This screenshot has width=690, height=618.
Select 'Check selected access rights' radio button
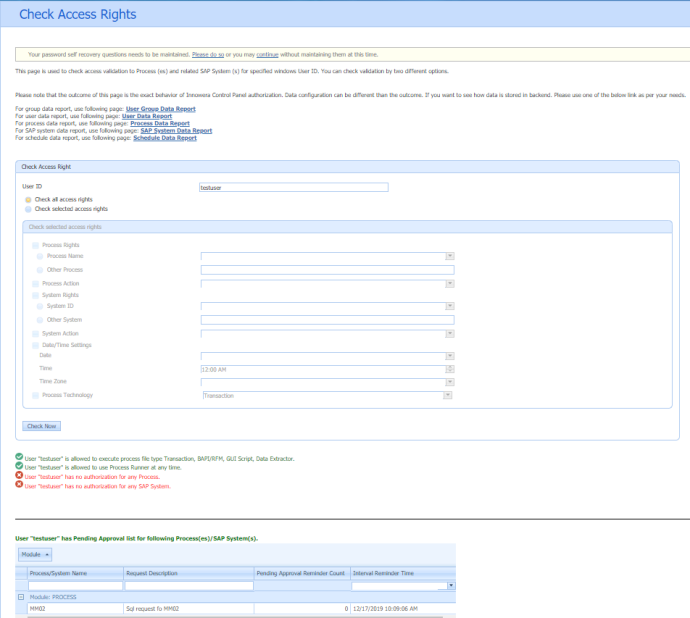(28, 209)
